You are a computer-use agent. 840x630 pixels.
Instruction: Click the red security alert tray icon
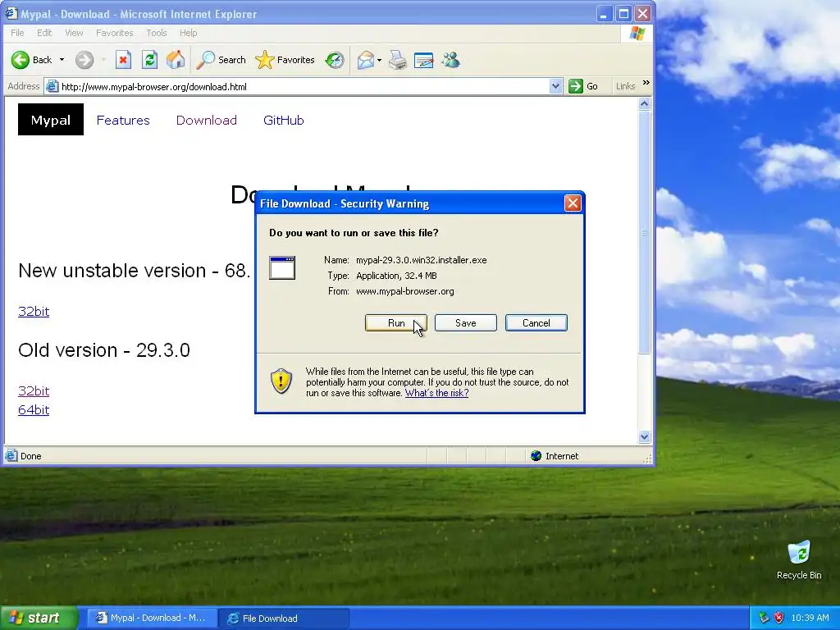(779, 618)
